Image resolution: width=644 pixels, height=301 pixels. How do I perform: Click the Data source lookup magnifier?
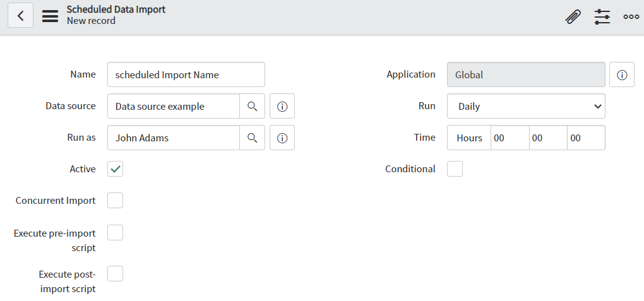pos(252,107)
